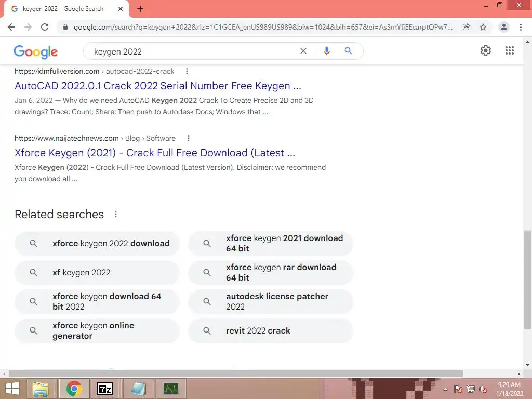Viewport: 532px width, 399px height.
Task: Click the address bar URL
Action: point(263,27)
